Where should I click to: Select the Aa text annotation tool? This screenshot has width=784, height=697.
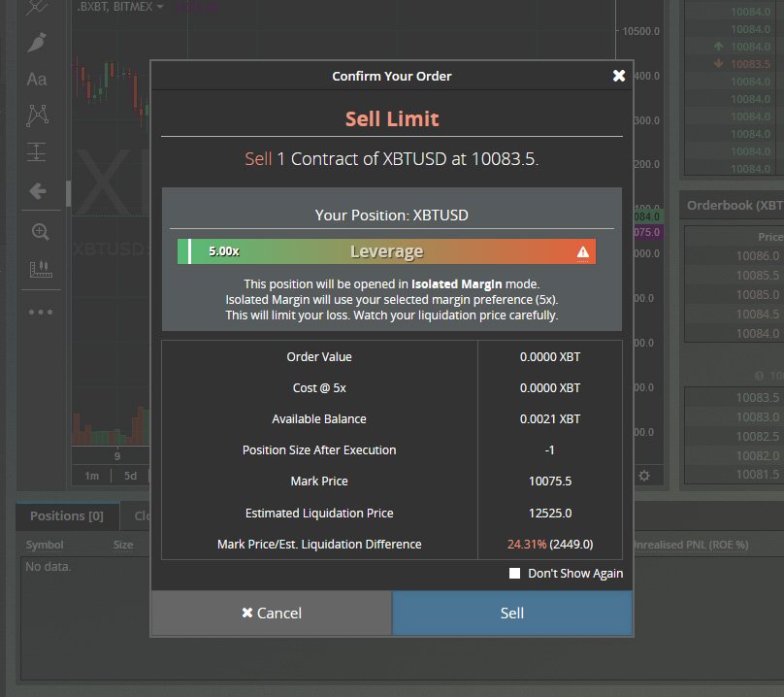(37, 79)
